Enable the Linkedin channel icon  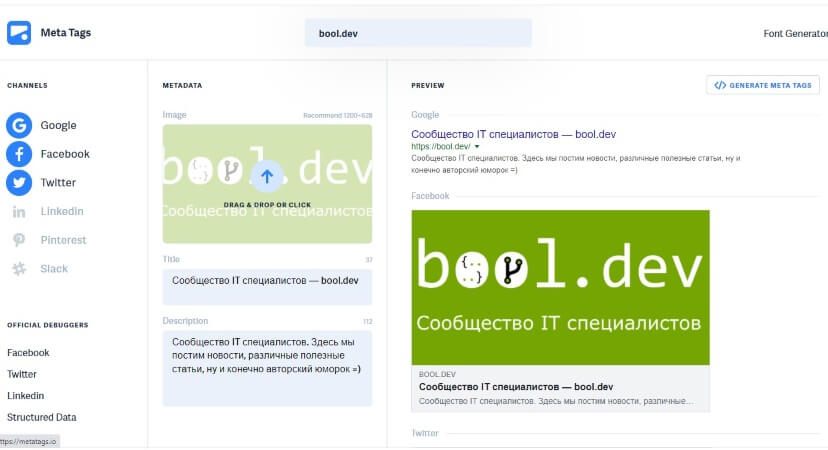pos(19,212)
